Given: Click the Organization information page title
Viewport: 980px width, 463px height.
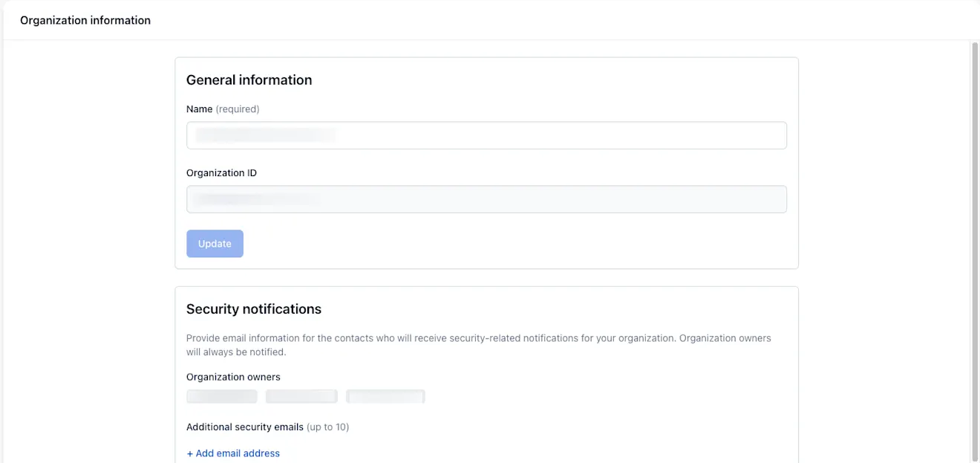Looking at the screenshot, I should [x=85, y=21].
